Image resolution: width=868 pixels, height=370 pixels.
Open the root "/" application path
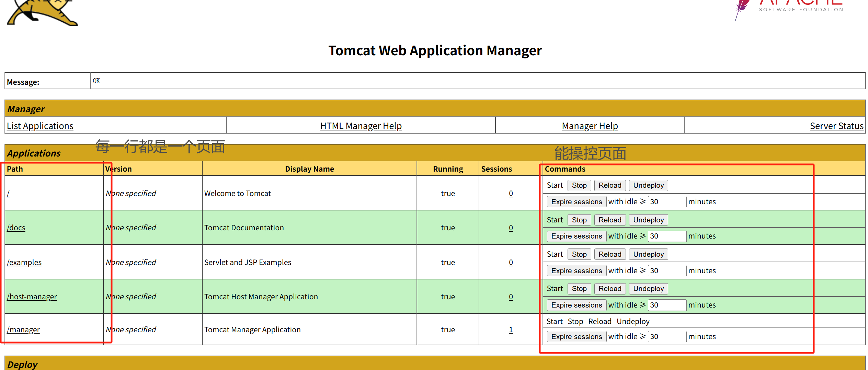pos(8,193)
